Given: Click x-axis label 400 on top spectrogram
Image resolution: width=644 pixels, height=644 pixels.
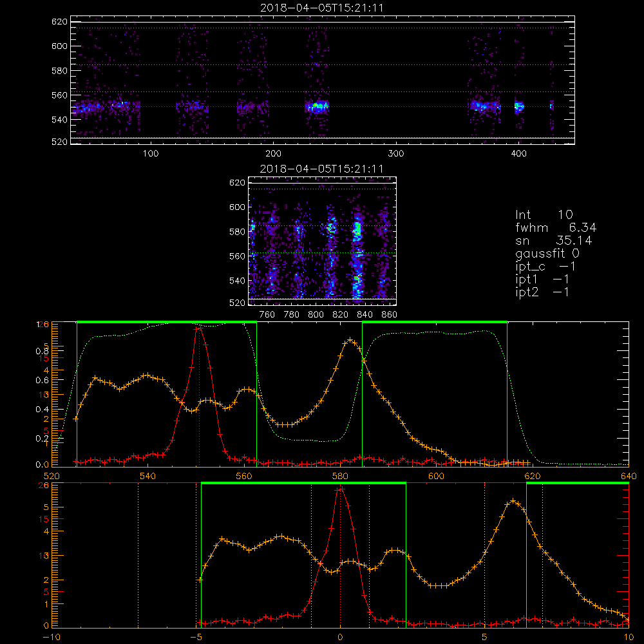Looking at the screenshot, I should (x=518, y=154).
